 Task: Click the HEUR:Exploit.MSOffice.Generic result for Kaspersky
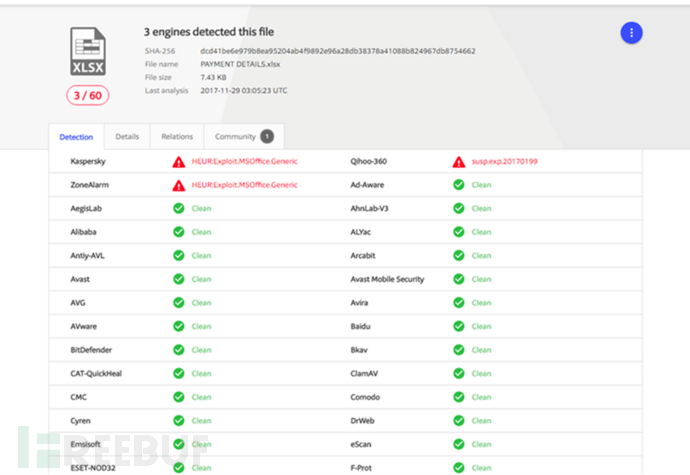coord(244,162)
